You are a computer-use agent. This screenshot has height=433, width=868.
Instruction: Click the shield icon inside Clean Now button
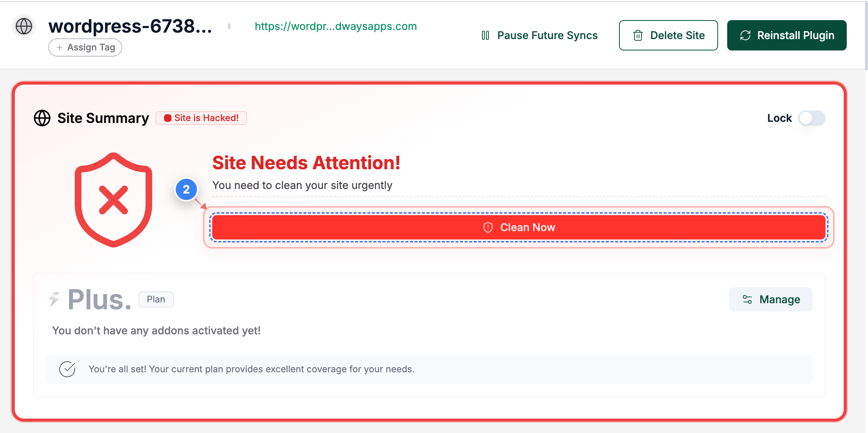488,227
